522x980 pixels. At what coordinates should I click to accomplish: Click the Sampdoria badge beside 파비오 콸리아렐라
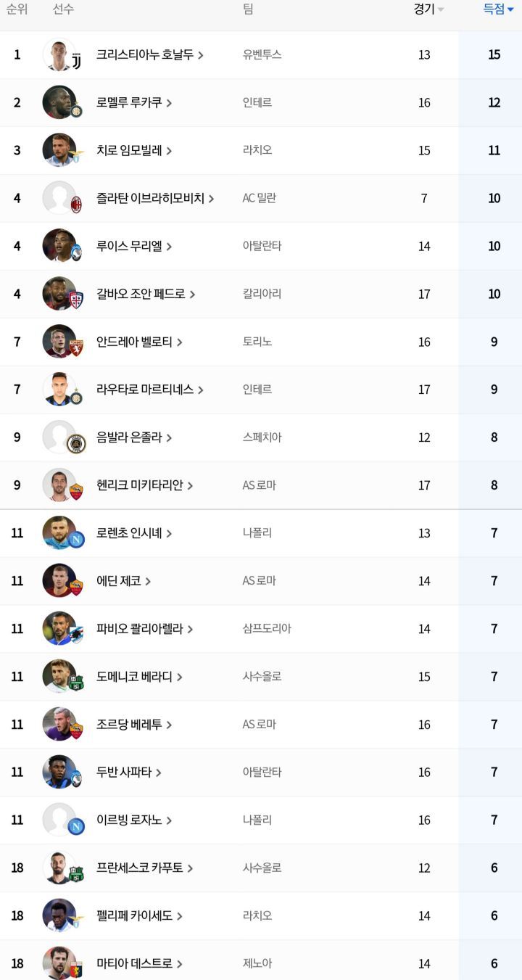(76, 635)
